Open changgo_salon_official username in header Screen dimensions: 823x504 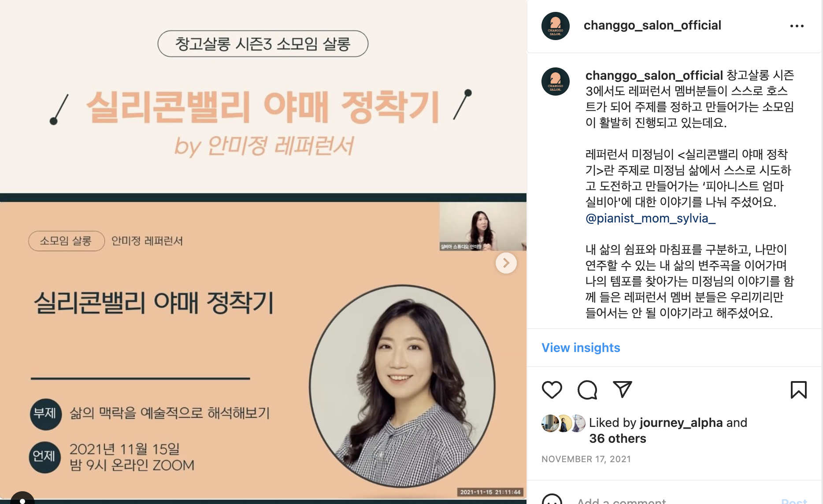[652, 26]
